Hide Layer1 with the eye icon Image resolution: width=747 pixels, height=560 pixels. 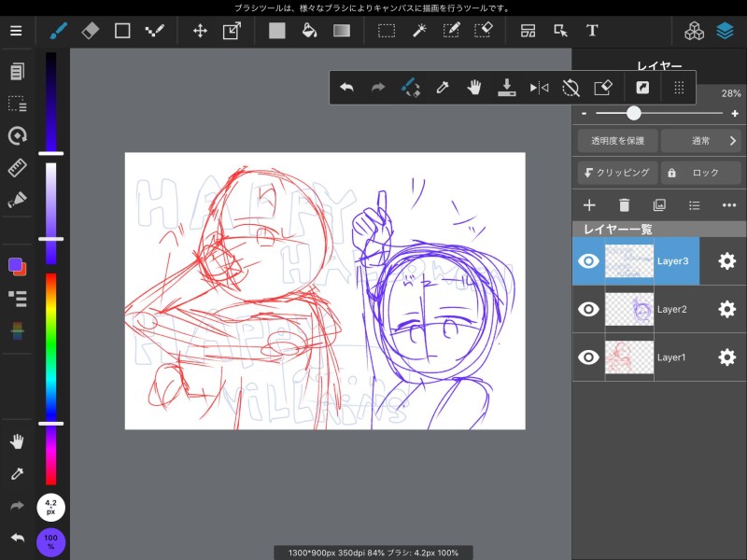pyautogui.click(x=588, y=357)
